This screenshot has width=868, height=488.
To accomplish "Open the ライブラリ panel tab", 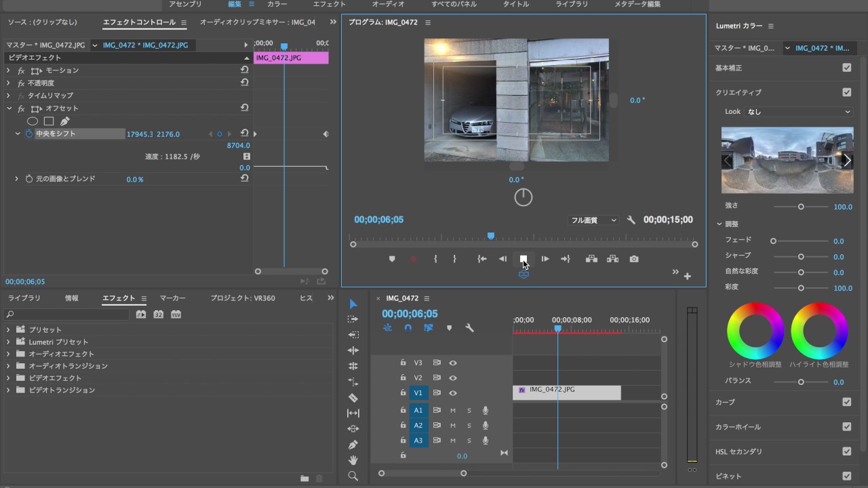I will [24, 298].
